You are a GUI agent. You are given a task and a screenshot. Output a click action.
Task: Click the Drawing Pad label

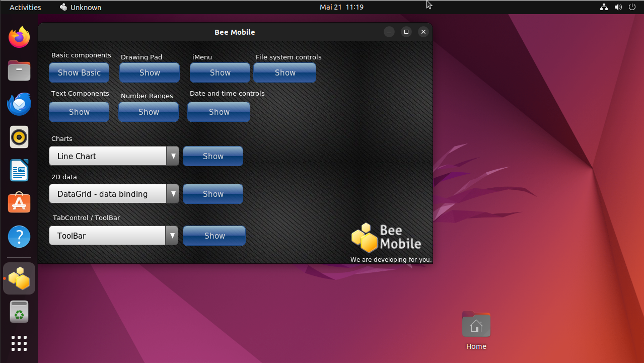[x=141, y=57]
